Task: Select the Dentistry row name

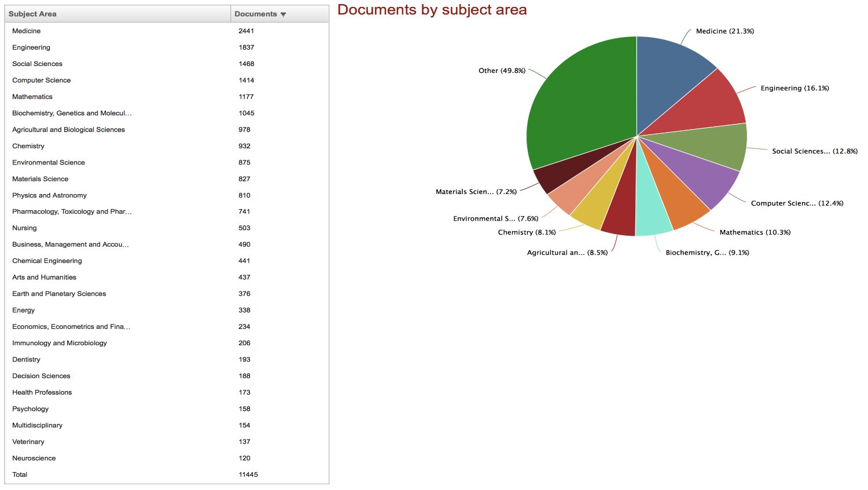Action: tap(26, 360)
